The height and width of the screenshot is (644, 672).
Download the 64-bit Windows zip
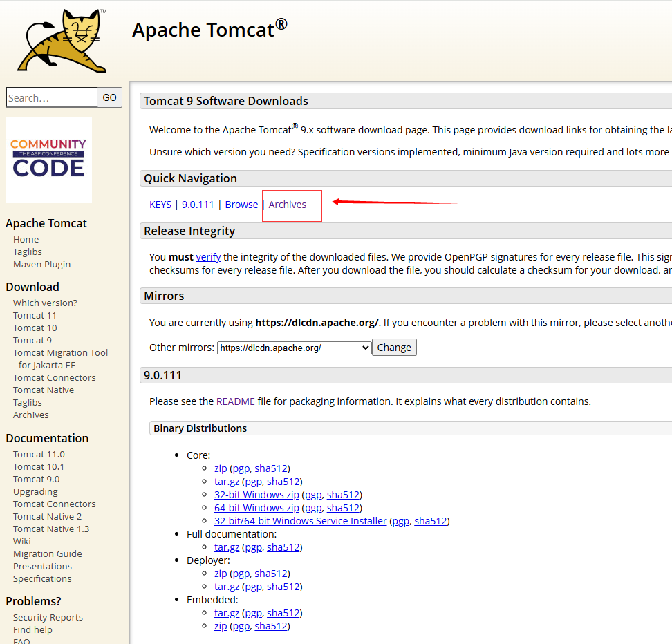[x=256, y=508]
